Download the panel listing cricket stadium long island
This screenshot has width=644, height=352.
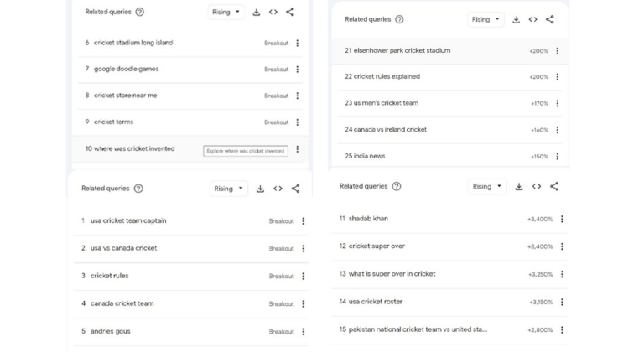point(257,13)
